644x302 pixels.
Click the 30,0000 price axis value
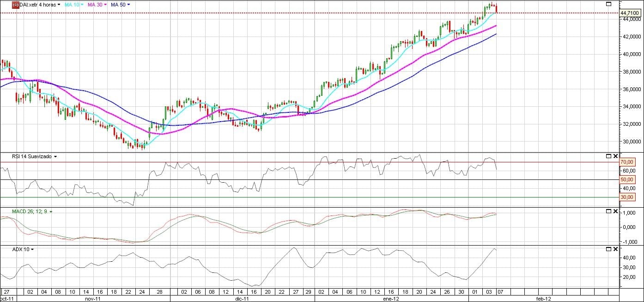tap(631, 142)
